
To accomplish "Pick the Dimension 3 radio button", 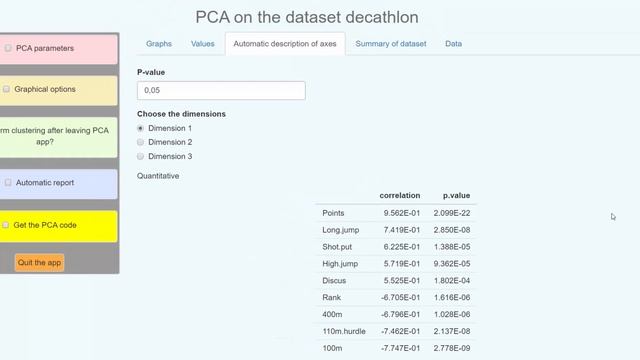I will tap(140, 156).
